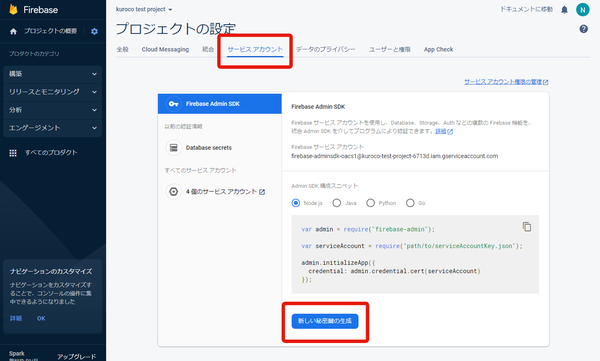Switch to the App Check tab
600x361 pixels.
point(438,49)
